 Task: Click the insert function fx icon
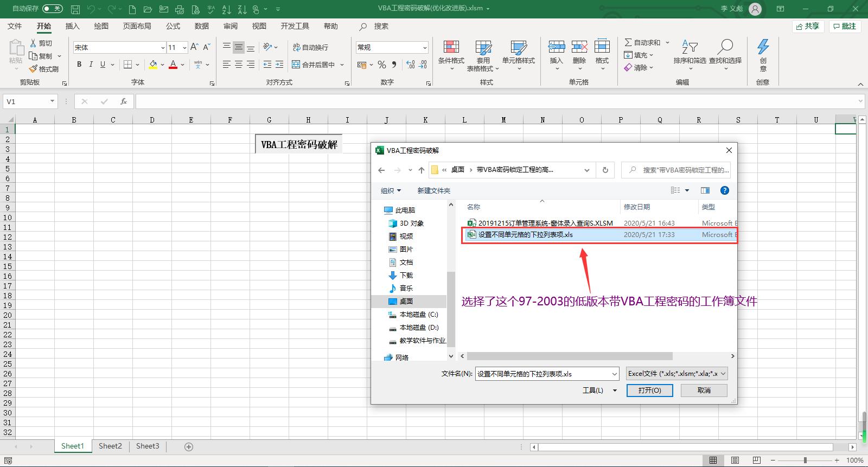pos(124,101)
